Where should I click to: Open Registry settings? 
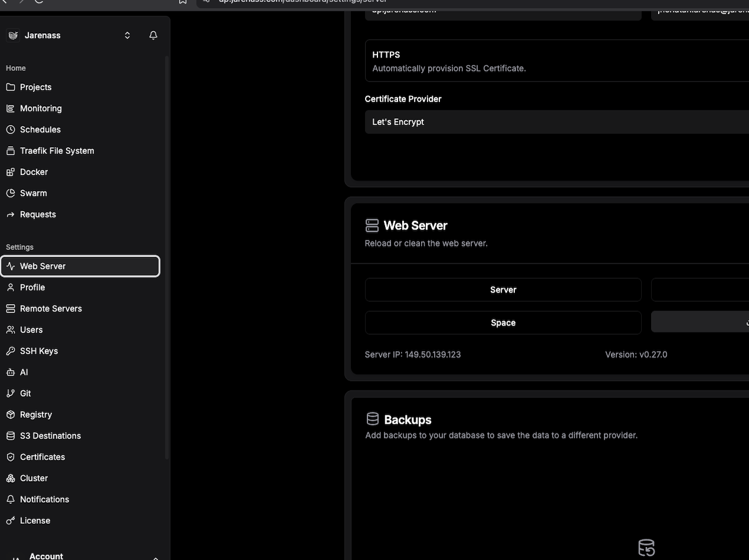(x=36, y=415)
